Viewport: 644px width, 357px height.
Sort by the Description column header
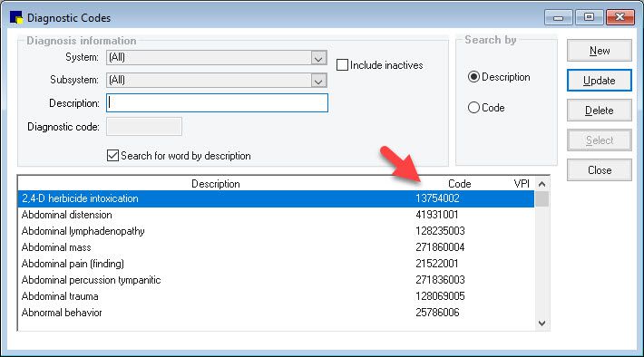[216, 183]
